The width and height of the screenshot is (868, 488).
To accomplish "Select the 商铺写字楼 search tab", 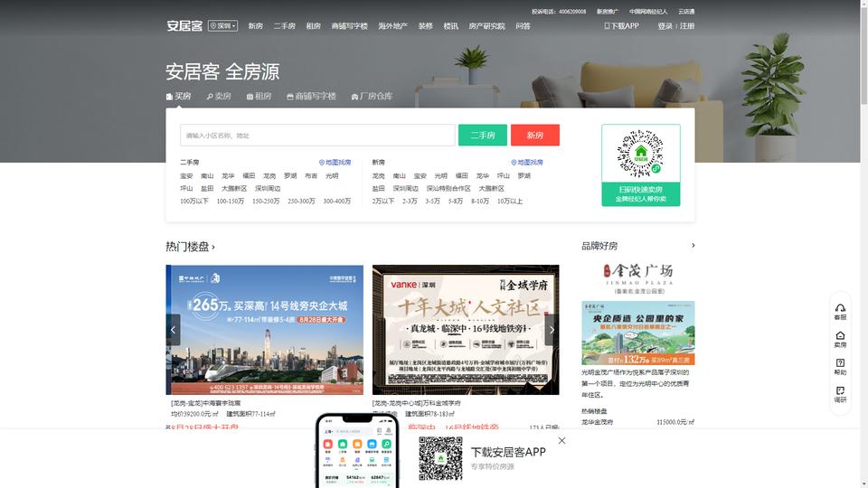I will click(x=311, y=97).
